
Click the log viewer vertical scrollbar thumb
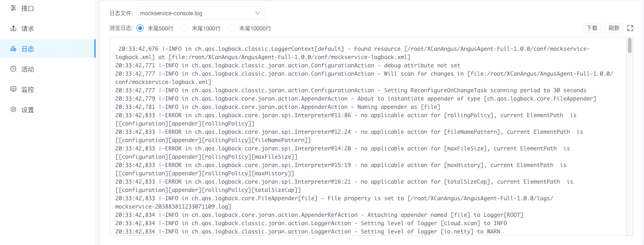tap(630, 46)
